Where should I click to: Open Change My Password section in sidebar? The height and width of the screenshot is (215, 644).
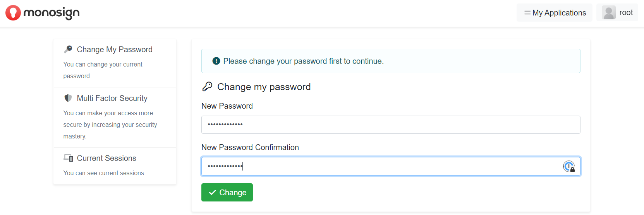click(115, 49)
